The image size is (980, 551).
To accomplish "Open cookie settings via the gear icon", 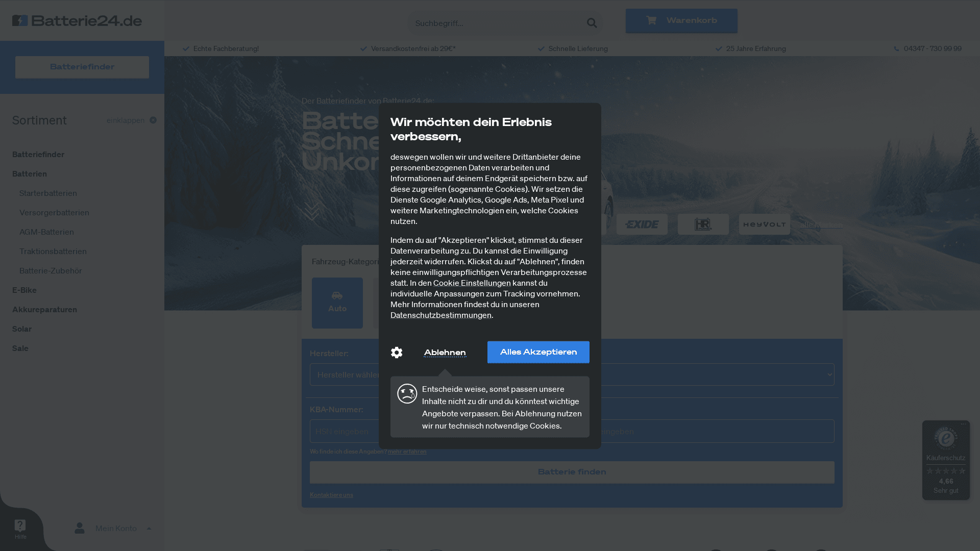I will (397, 352).
